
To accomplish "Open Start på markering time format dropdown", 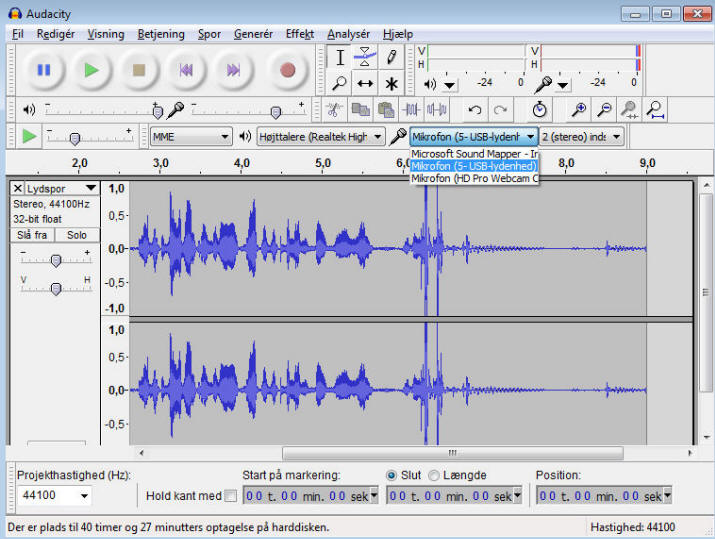I will click(374, 495).
